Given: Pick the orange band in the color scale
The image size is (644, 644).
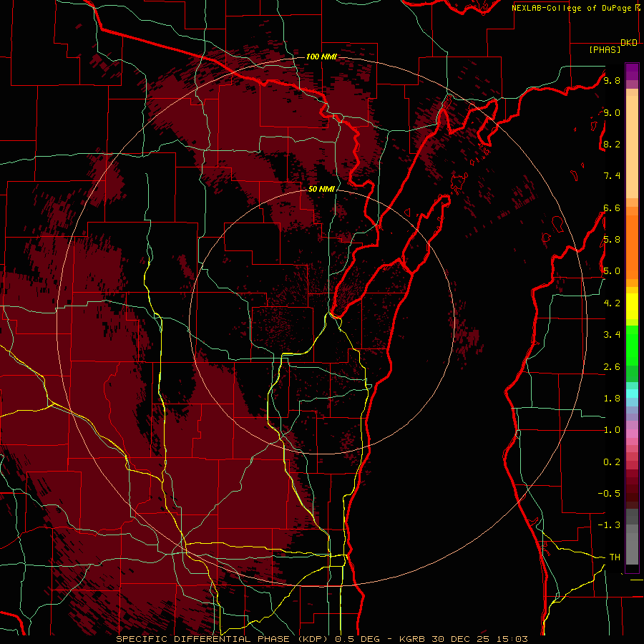Looking at the screenshot, I should 632,246.
